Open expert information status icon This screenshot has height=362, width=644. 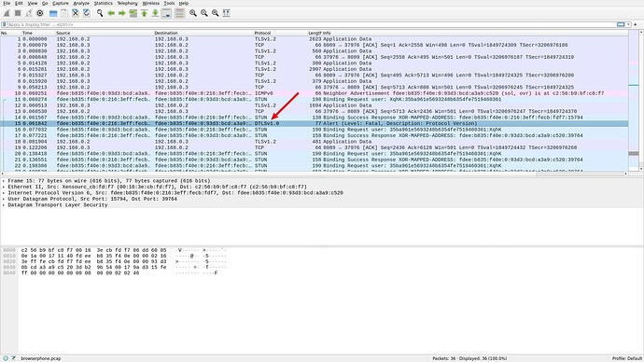coord(6,358)
